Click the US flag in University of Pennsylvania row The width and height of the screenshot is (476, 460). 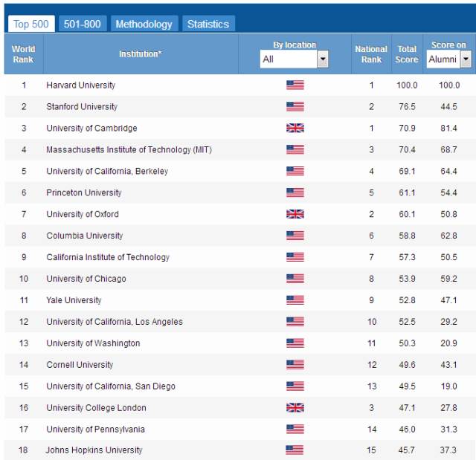295,430
